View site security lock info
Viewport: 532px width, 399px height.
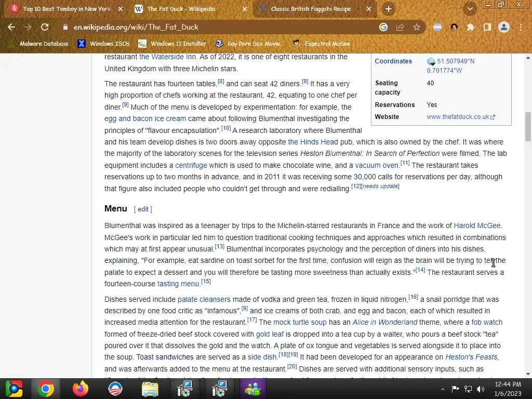tap(65, 27)
